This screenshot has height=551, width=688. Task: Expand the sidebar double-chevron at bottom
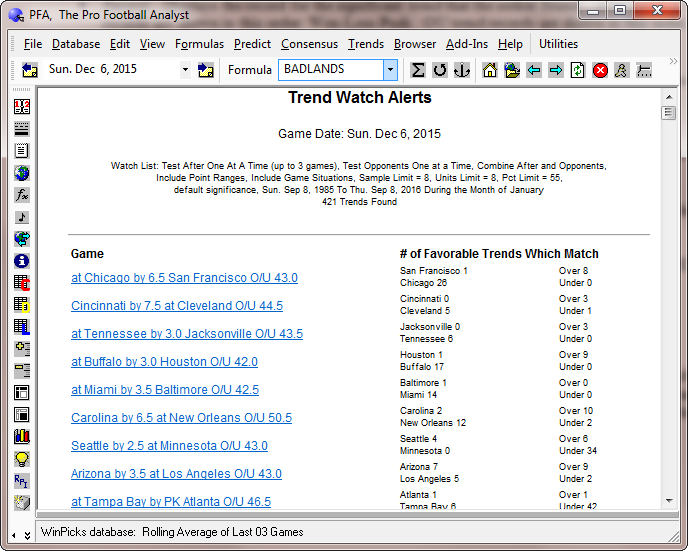tap(27, 536)
